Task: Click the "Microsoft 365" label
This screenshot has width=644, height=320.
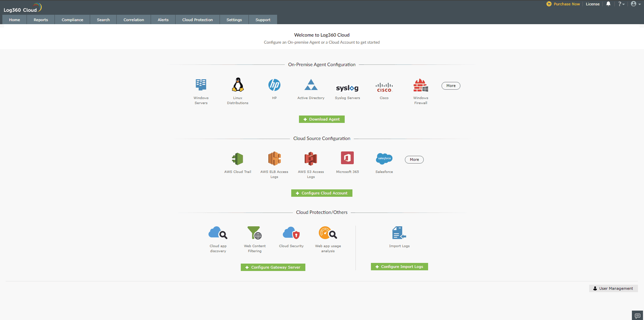Action: tap(347, 172)
